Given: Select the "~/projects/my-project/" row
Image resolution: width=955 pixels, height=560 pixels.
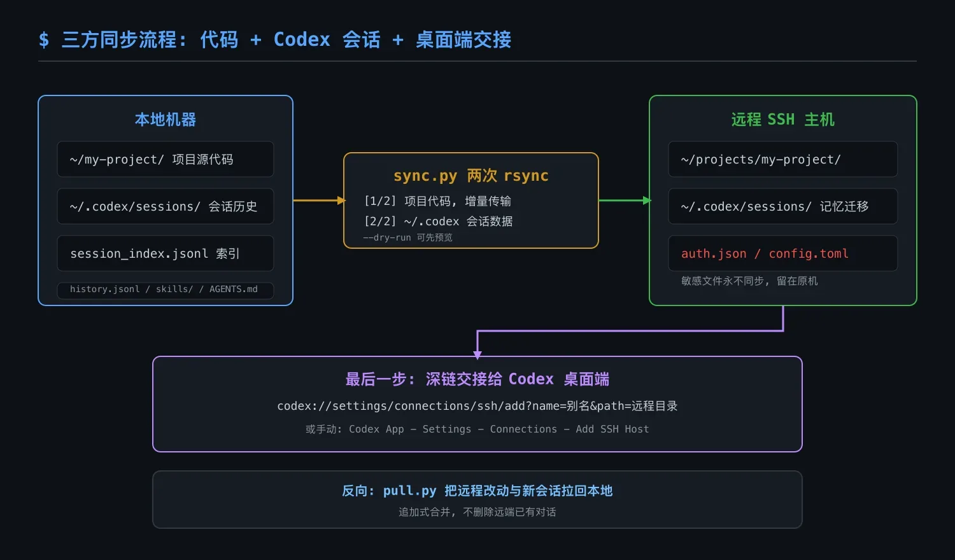Looking at the screenshot, I should 783,159.
